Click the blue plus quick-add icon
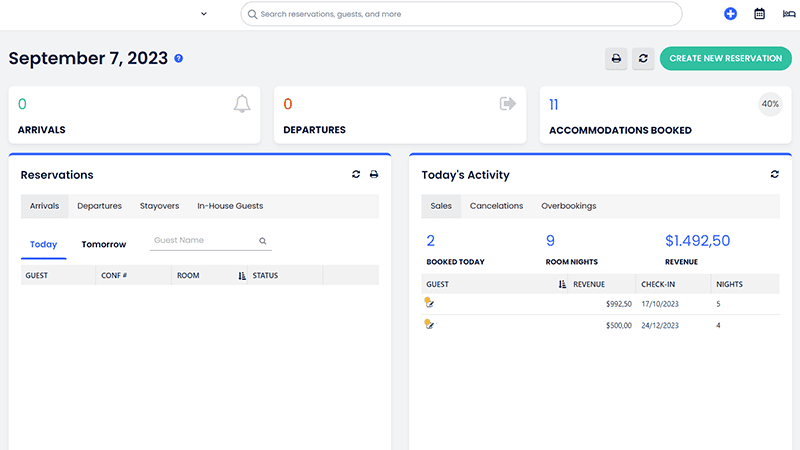Screen dimensions: 800x450 point(730,14)
